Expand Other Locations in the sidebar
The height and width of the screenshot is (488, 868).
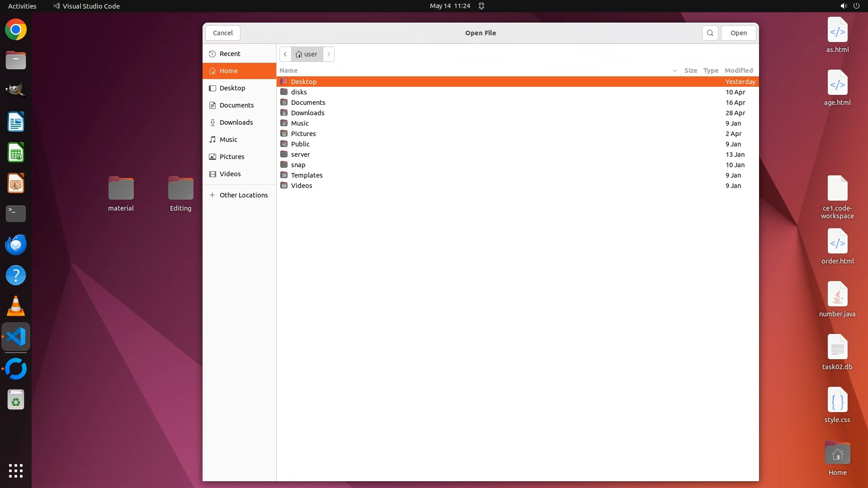pos(243,195)
